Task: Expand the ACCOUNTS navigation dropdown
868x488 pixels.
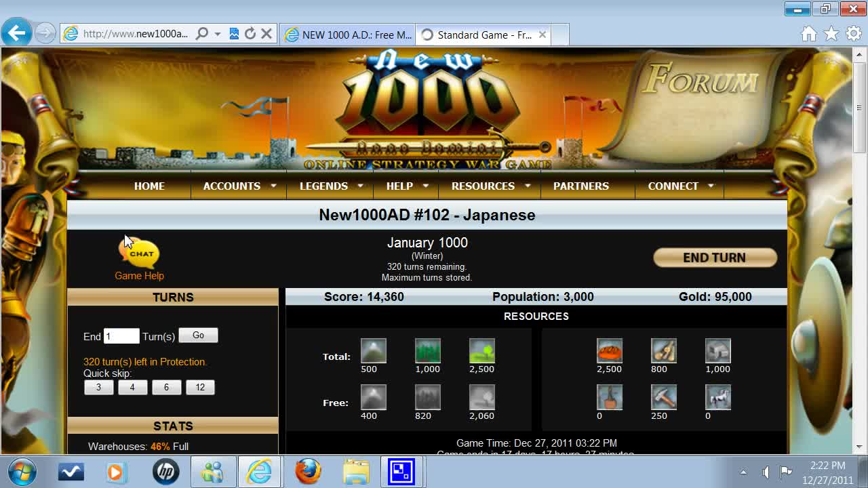Action: (x=231, y=186)
